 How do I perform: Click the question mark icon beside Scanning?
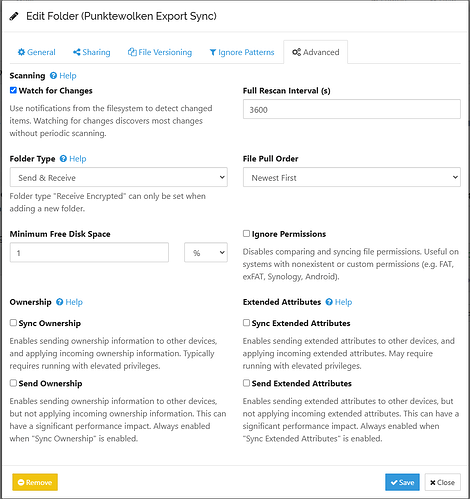(x=53, y=76)
